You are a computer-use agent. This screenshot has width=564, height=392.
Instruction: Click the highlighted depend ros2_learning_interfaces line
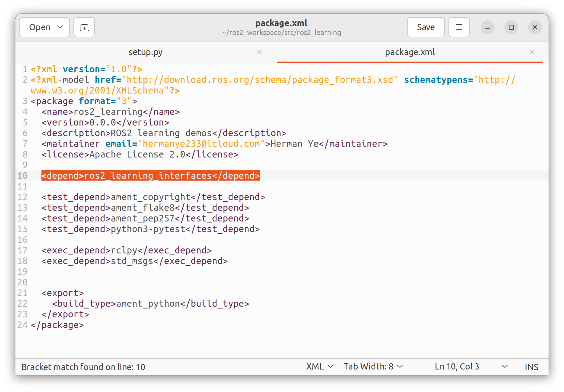[x=150, y=176]
